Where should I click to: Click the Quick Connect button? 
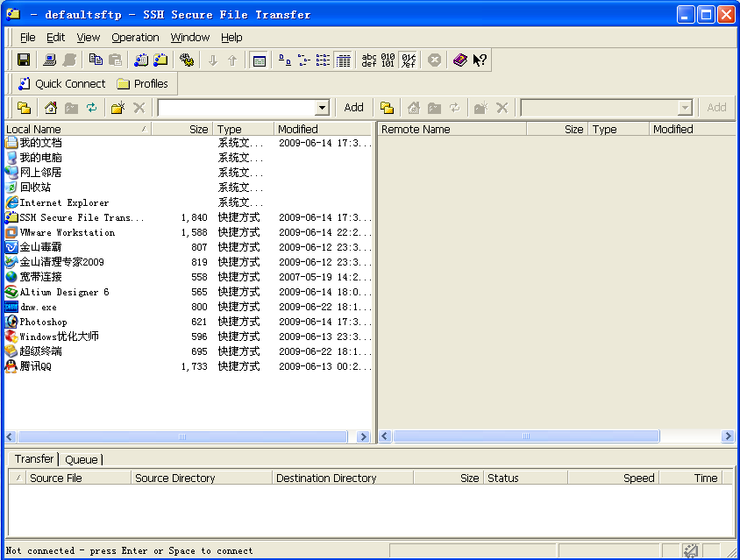[x=61, y=84]
